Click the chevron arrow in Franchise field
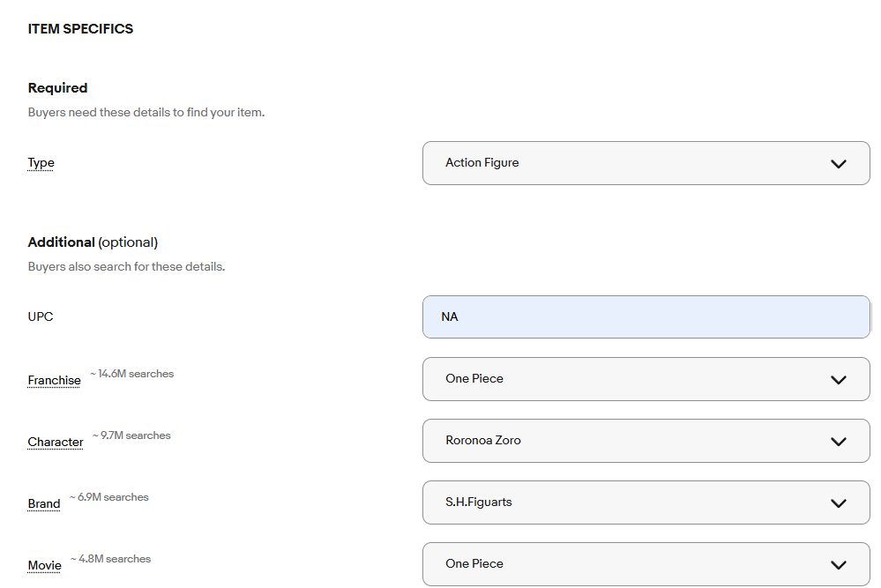The image size is (881, 588). [x=839, y=380]
